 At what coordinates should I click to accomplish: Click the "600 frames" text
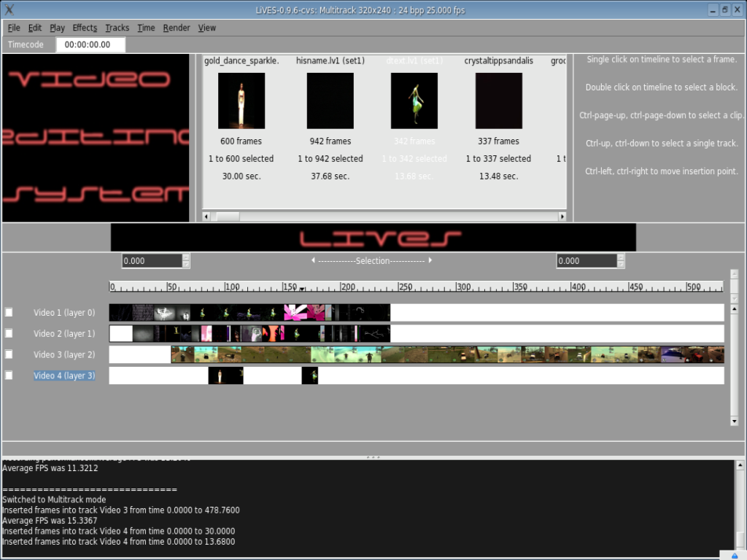(241, 141)
